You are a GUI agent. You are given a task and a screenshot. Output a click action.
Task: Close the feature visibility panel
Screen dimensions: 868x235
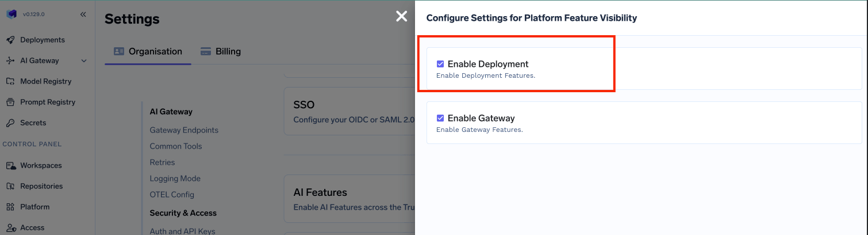pyautogui.click(x=401, y=17)
